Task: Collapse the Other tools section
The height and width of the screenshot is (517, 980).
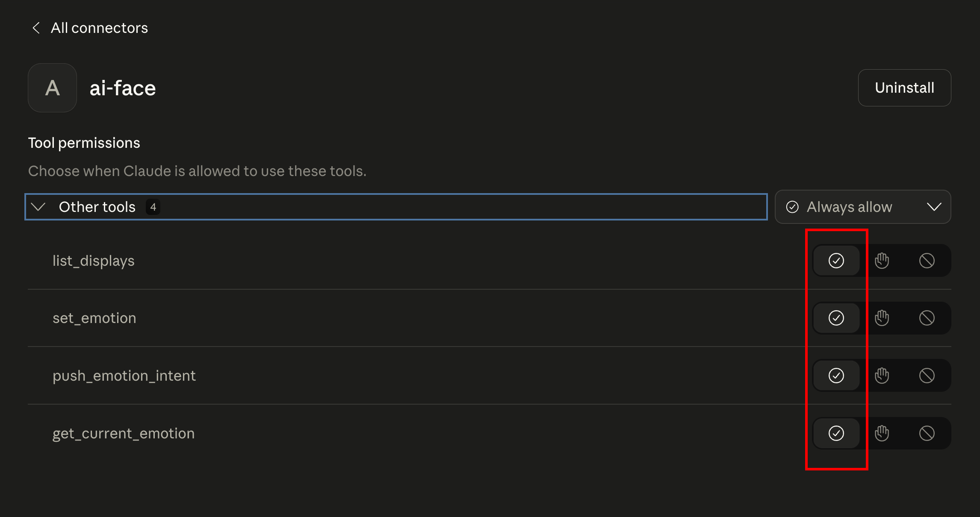Action: tap(38, 207)
